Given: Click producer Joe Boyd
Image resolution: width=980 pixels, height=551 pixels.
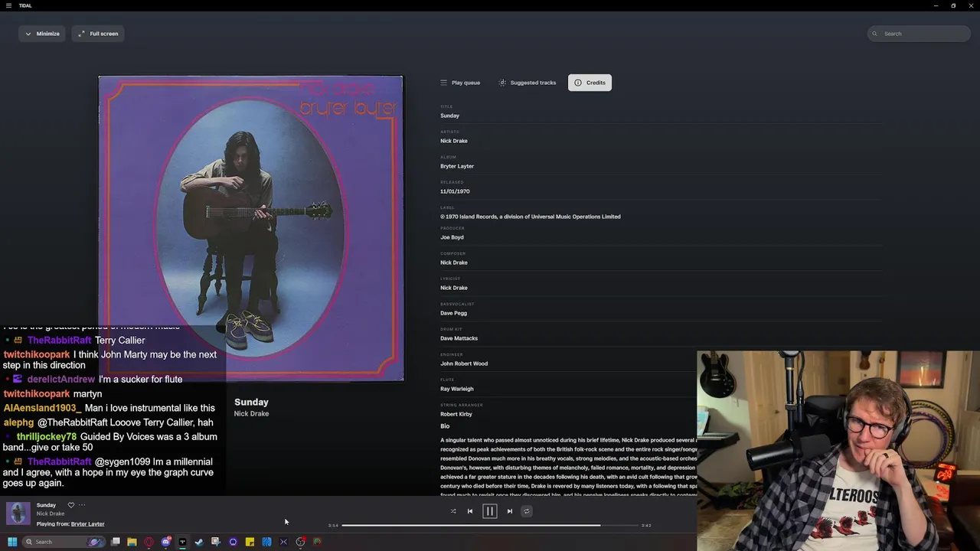Looking at the screenshot, I should 452,237.
